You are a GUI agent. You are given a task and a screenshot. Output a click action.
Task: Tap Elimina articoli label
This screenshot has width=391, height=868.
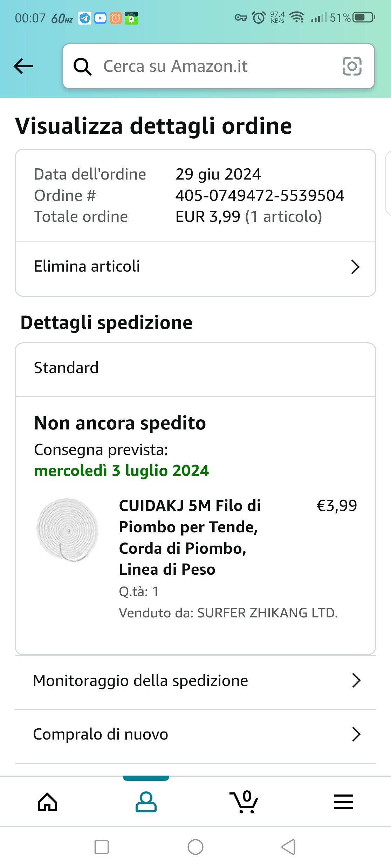tap(87, 266)
